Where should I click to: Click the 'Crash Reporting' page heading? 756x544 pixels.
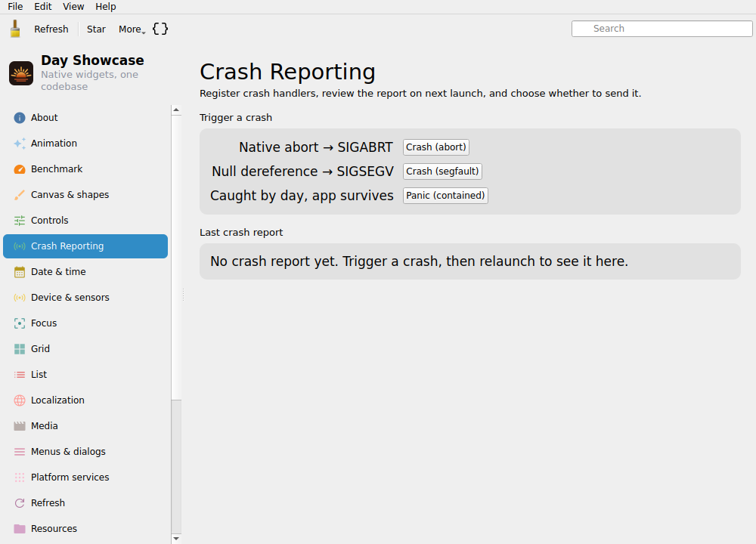coord(287,72)
